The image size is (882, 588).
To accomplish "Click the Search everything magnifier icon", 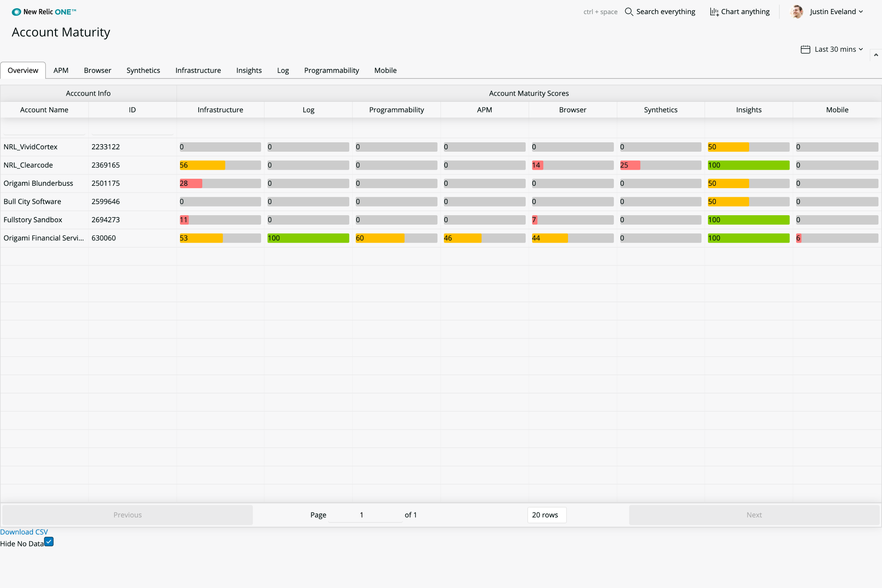I will pyautogui.click(x=629, y=12).
